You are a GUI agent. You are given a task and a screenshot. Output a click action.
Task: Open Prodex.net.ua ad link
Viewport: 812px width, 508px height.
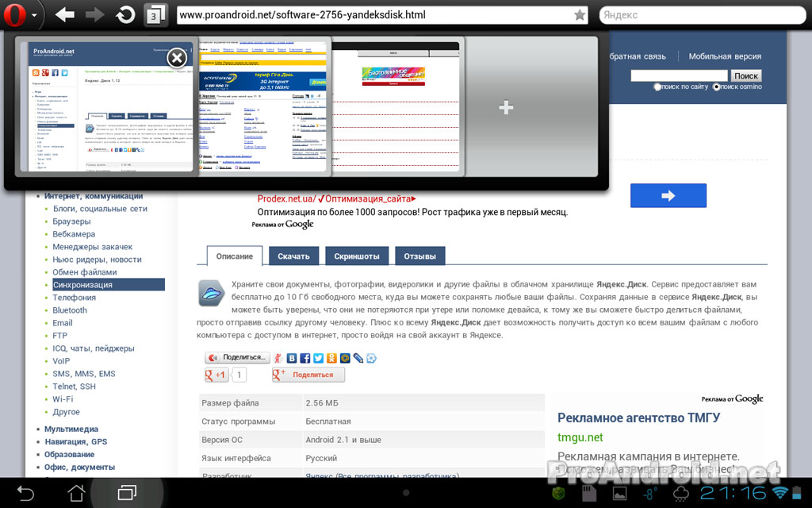click(336, 198)
